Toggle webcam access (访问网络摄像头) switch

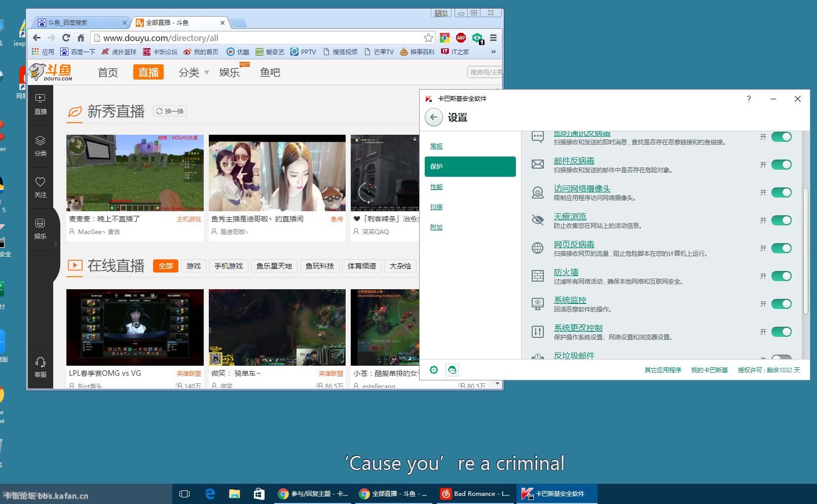pyautogui.click(x=781, y=192)
